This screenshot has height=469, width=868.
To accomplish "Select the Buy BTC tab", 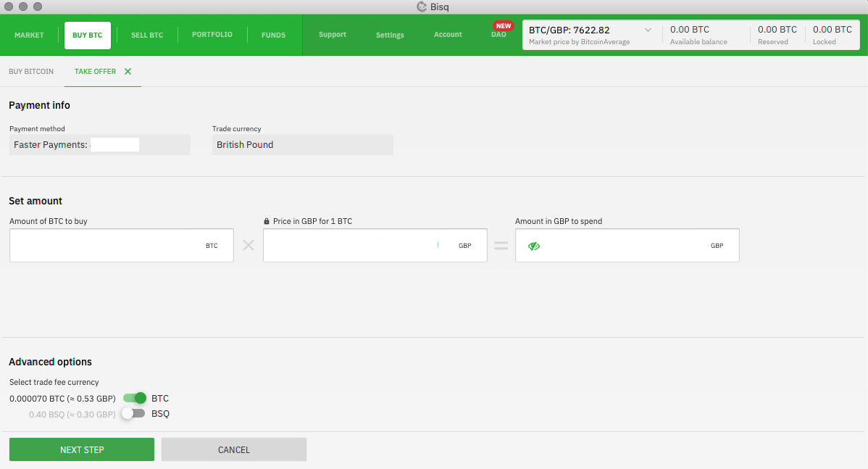I will coord(88,36).
